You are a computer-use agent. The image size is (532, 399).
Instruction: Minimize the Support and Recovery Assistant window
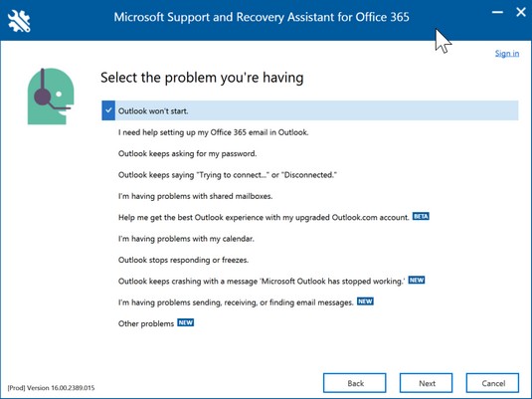498,13
